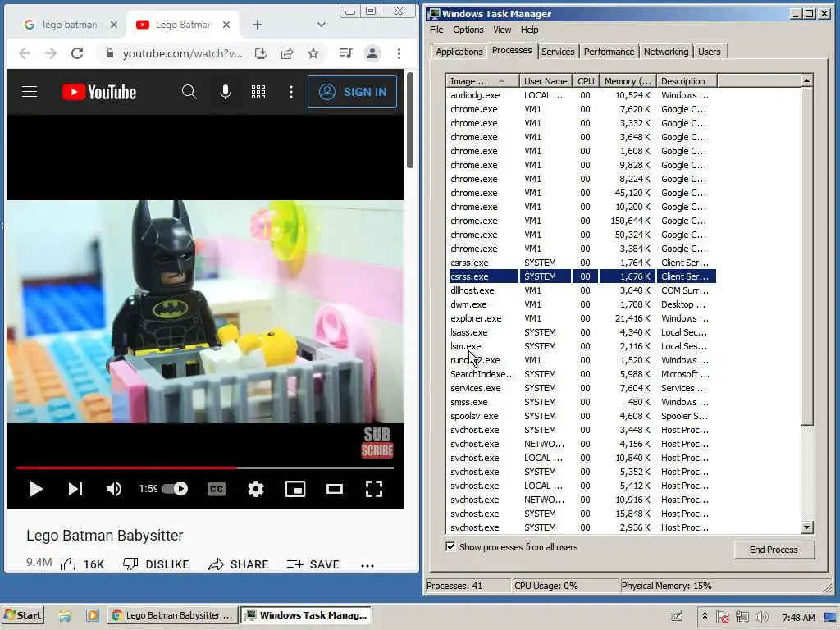Toggle closed captions CC button
This screenshot has width=840, height=630.
[217, 489]
